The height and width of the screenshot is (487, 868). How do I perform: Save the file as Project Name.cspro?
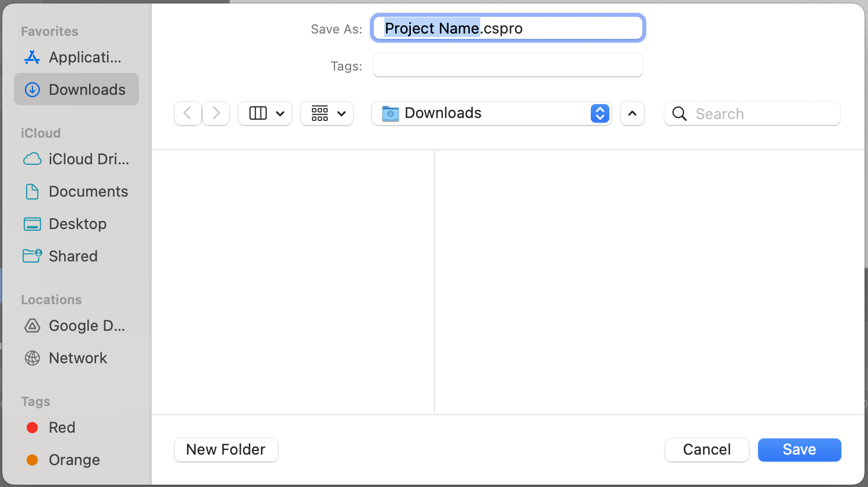[x=799, y=449]
